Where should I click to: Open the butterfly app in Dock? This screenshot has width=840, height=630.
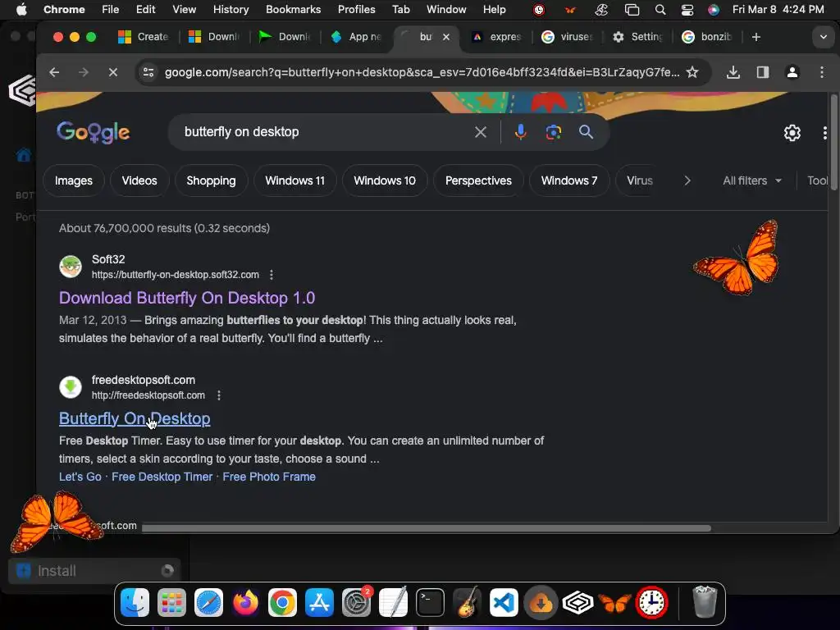coord(614,603)
